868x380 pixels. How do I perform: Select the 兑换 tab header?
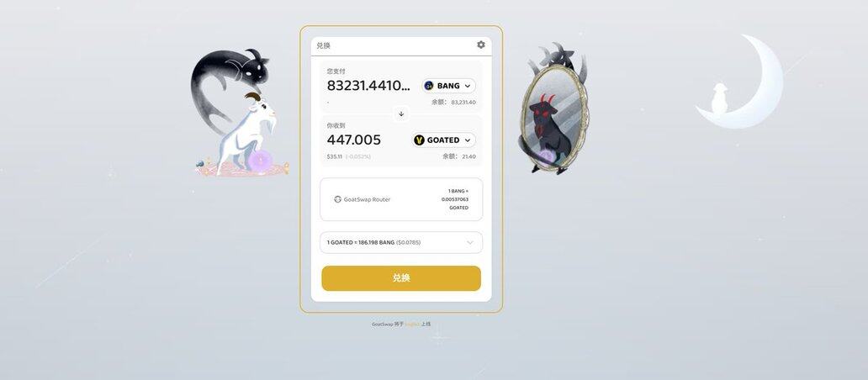pos(323,45)
